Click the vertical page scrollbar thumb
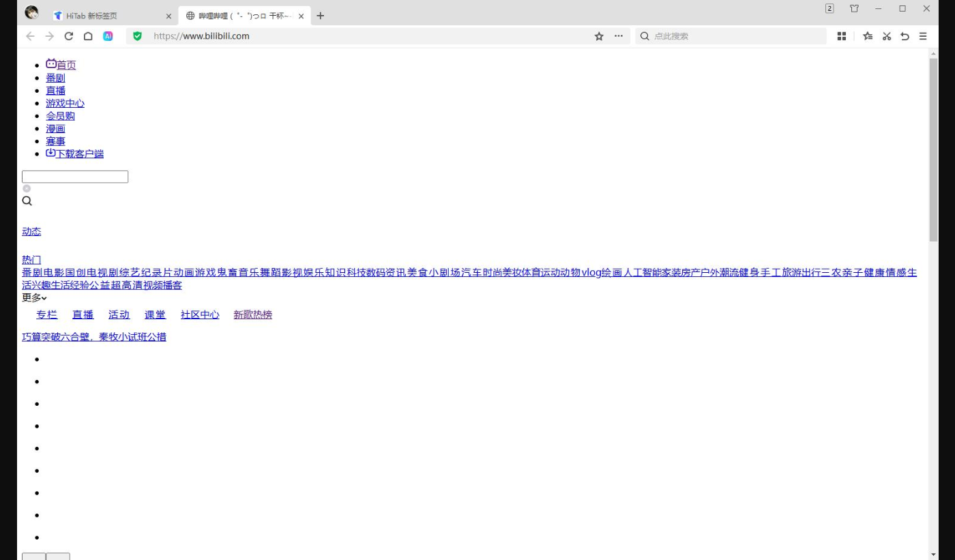 click(x=933, y=149)
